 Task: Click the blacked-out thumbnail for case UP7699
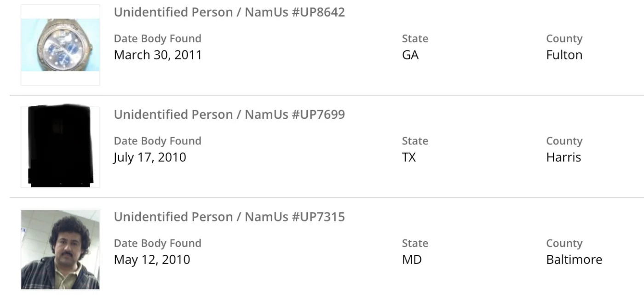60,146
